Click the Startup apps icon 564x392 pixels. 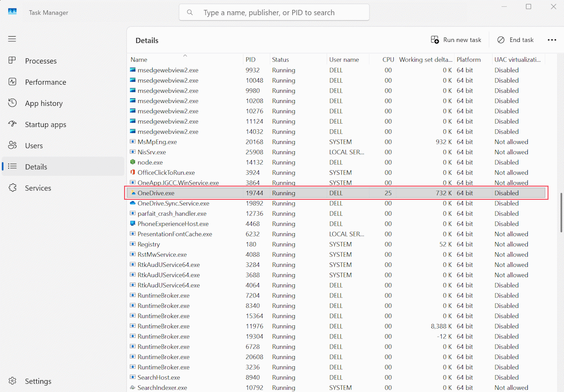[13, 124]
